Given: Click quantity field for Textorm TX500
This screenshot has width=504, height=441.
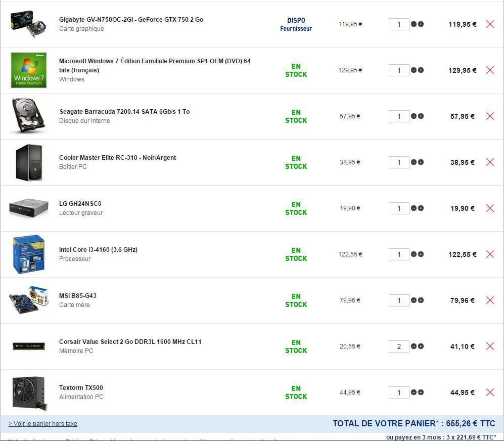Looking at the screenshot, I should pos(399,392).
